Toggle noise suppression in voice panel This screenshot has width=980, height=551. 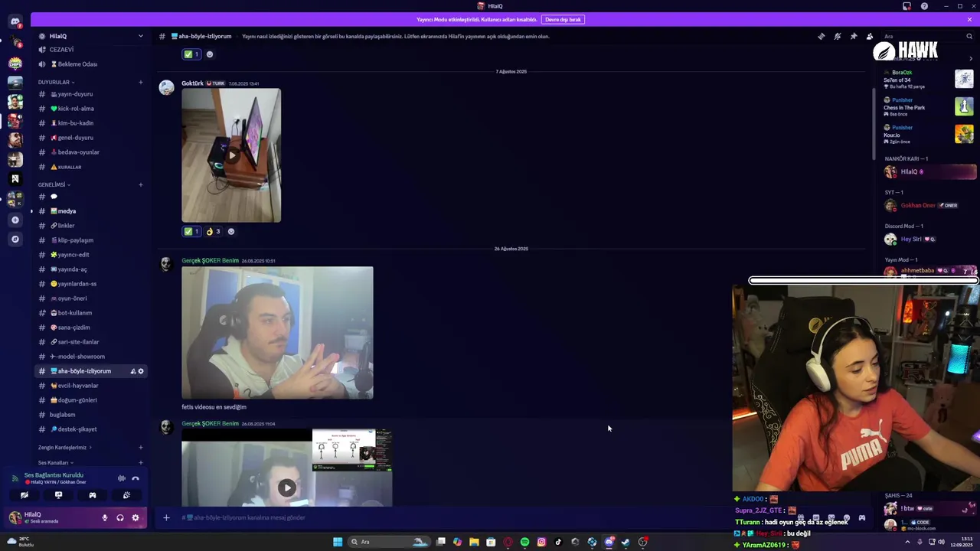[x=121, y=478]
